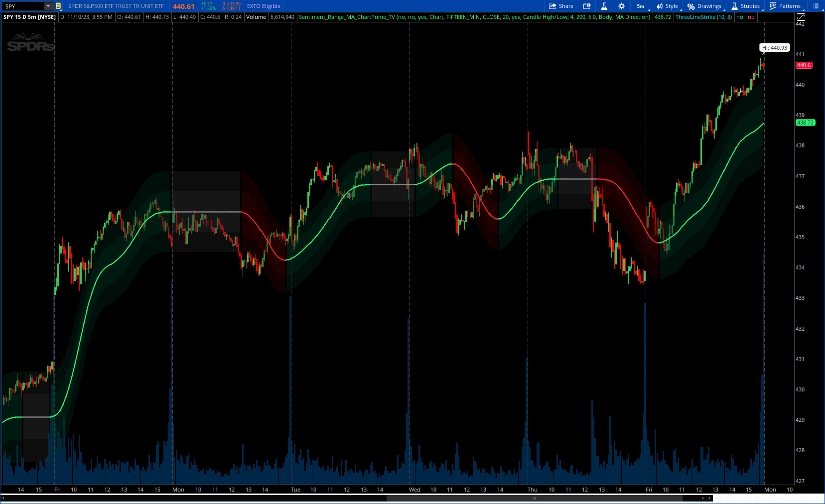This screenshot has height=504, width=825.
Task: Click the SPY 15 D 5m [NYSE] chart label
Action: point(29,17)
